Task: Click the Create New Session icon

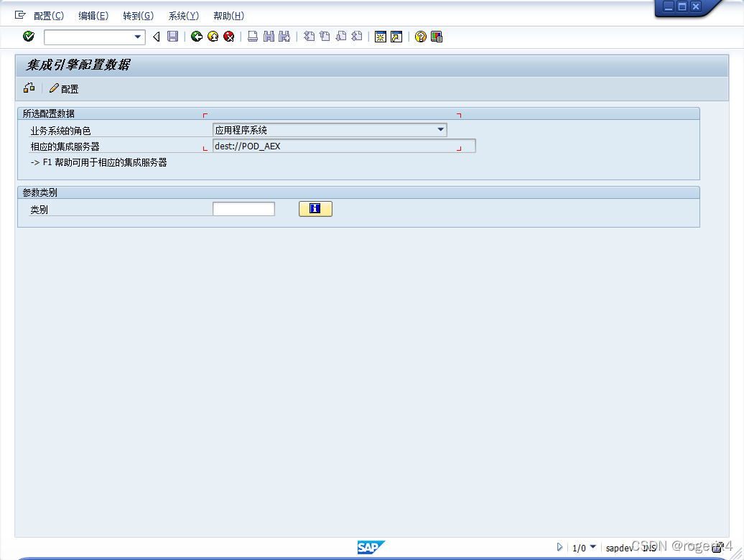Action: (x=381, y=37)
